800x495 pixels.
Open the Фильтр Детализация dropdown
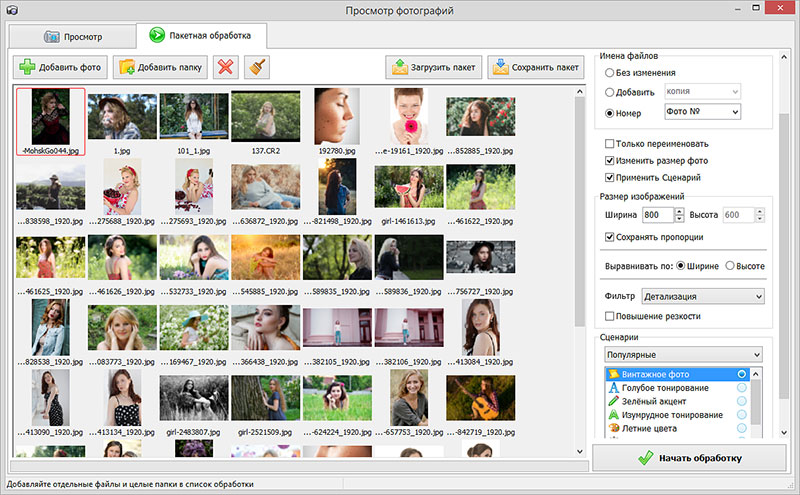pos(703,296)
